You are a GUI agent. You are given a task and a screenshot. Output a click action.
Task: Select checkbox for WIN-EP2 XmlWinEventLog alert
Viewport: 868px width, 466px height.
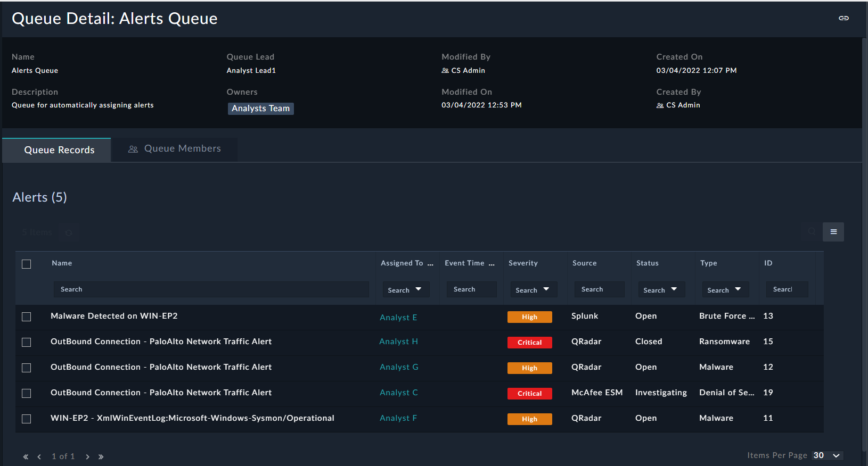(27, 419)
